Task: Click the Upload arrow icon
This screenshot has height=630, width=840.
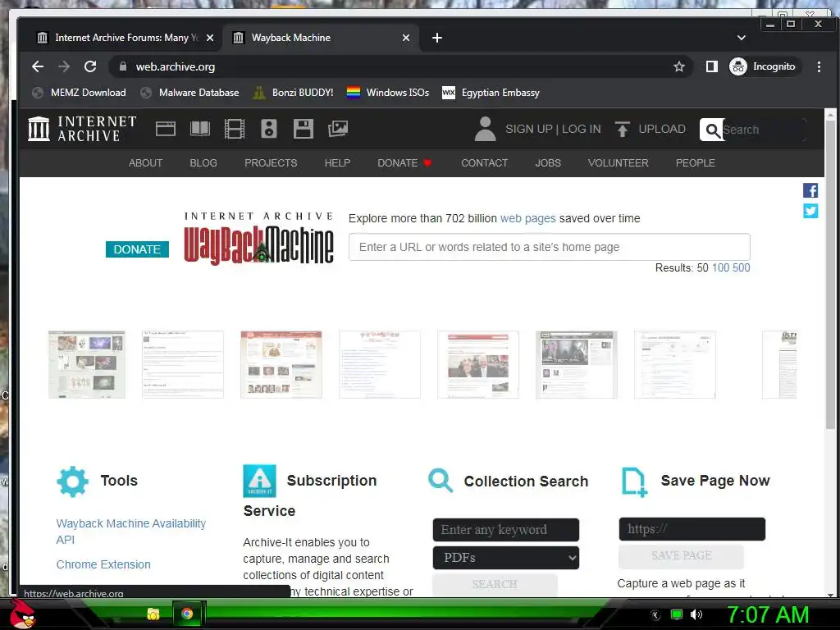Action: click(622, 129)
